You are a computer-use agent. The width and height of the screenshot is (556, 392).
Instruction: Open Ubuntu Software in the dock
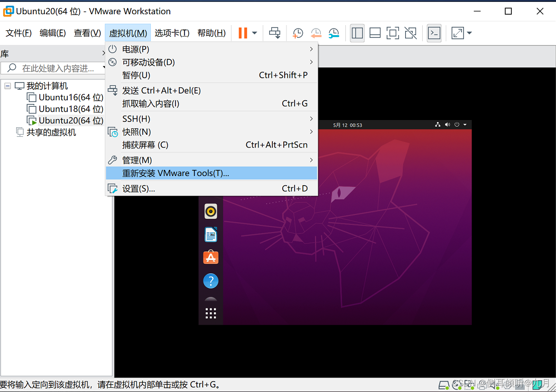[x=211, y=258]
